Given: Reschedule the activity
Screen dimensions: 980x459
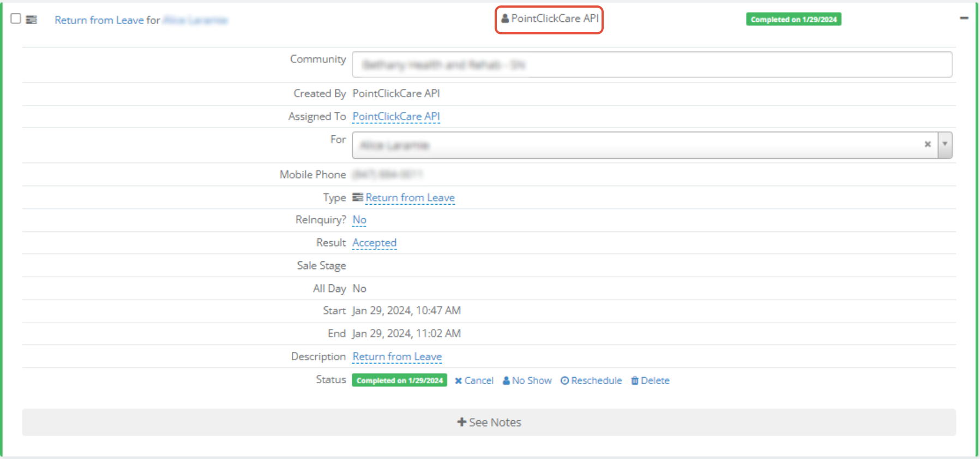Looking at the screenshot, I should (x=597, y=380).
